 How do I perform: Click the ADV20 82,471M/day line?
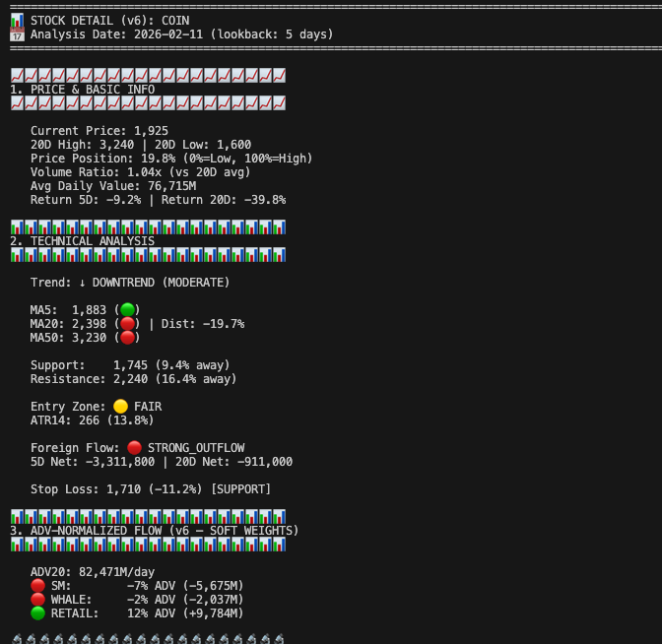coord(92,571)
